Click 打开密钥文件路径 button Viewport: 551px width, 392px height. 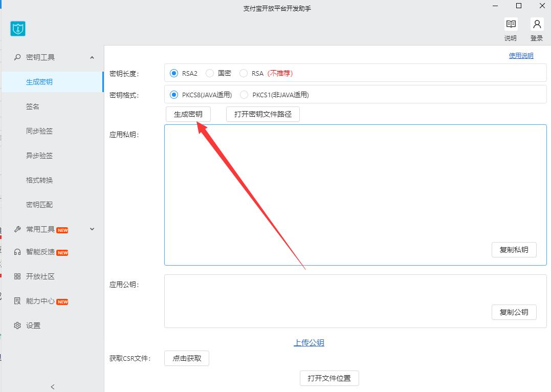pos(263,114)
